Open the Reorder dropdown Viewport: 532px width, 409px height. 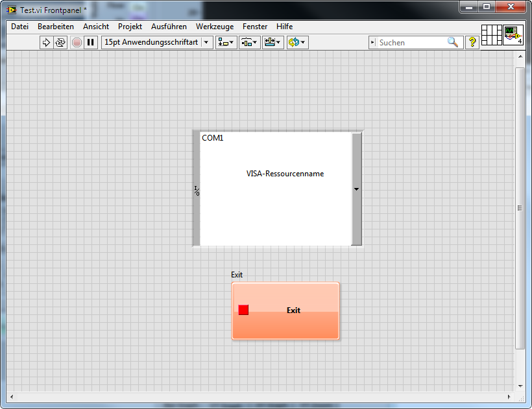coord(297,42)
